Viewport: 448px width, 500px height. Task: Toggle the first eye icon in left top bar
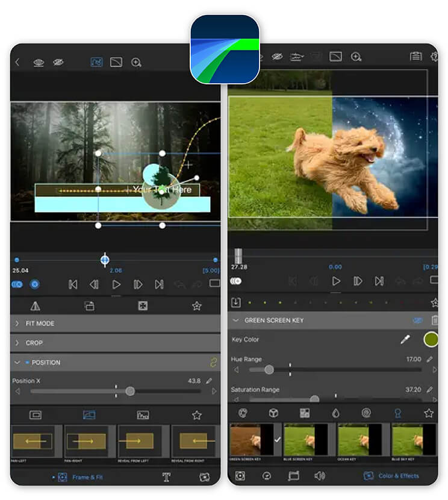pos(39,62)
